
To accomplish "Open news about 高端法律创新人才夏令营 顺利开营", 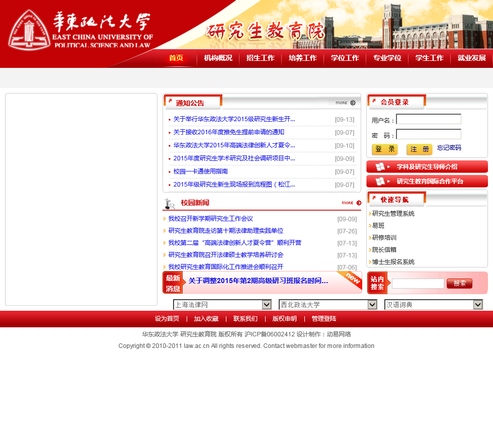I will click(235, 243).
